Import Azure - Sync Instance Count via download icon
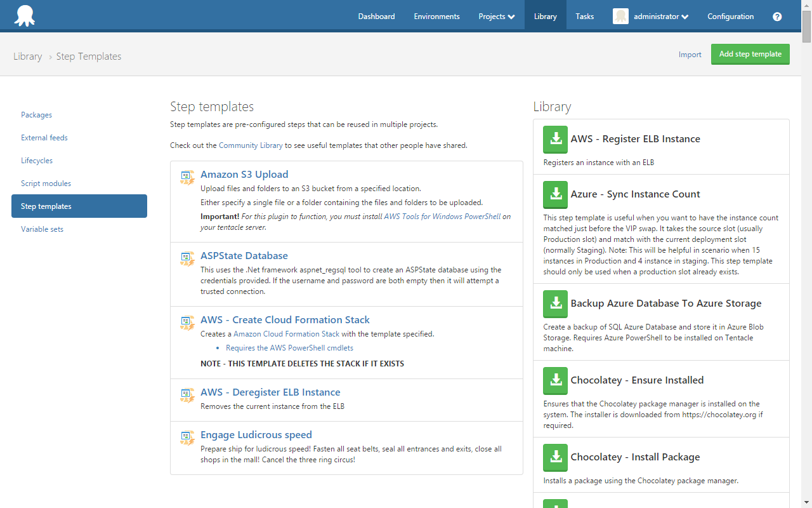Viewport: 812px width, 508px height. (556, 195)
